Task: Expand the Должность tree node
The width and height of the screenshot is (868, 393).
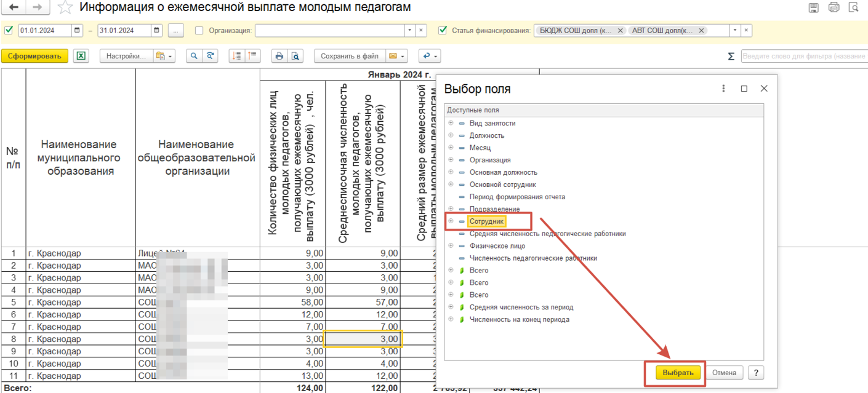Action: pos(451,135)
